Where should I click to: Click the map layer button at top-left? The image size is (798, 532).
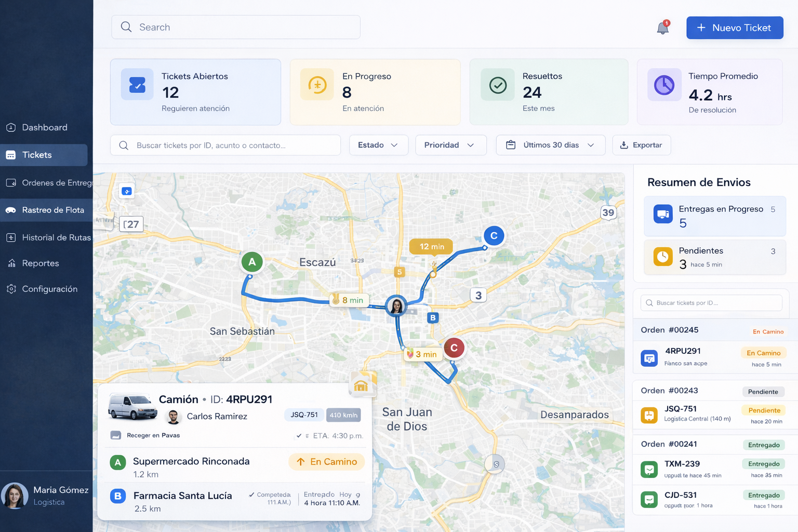[x=127, y=191]
